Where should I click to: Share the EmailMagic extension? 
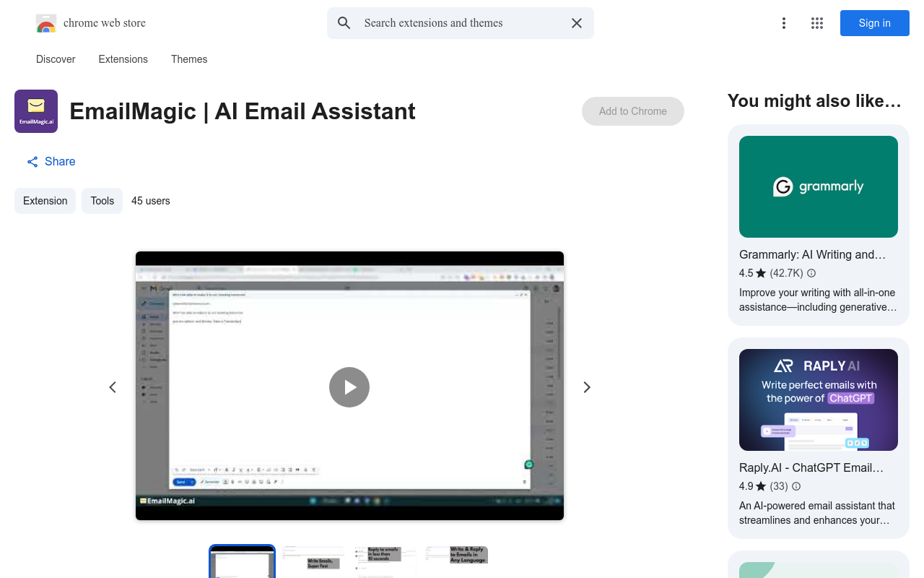click(x=51, y=161)
